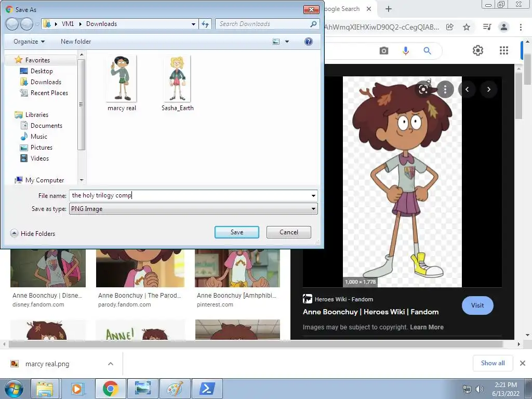Close the Google Search tab

[x=369, y=9]
